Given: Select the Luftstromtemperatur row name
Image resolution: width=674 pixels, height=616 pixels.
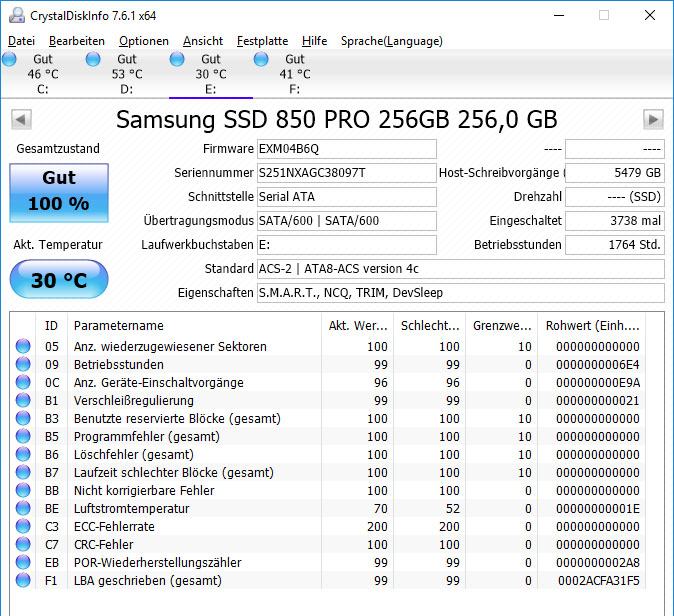Looking at the screenshot, I should (x=132, y=509).
